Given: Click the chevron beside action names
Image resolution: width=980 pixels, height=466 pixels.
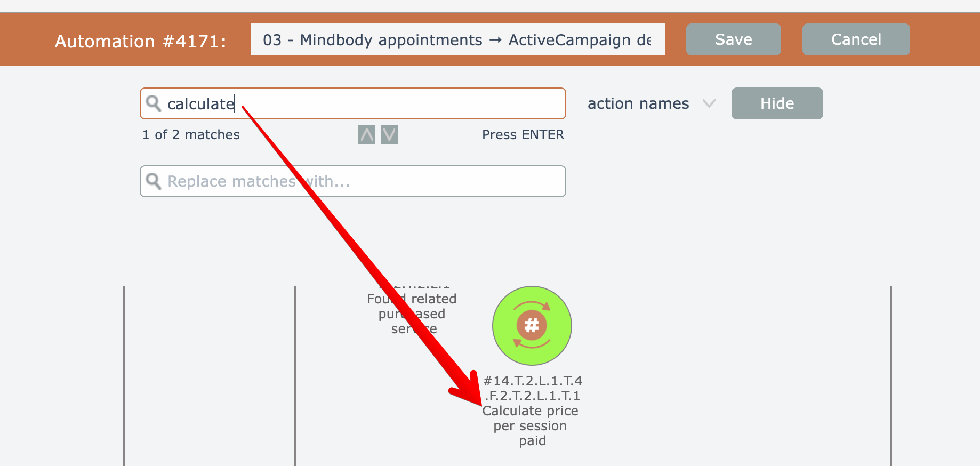Looking at the screenshot, I should pos(709,103).
